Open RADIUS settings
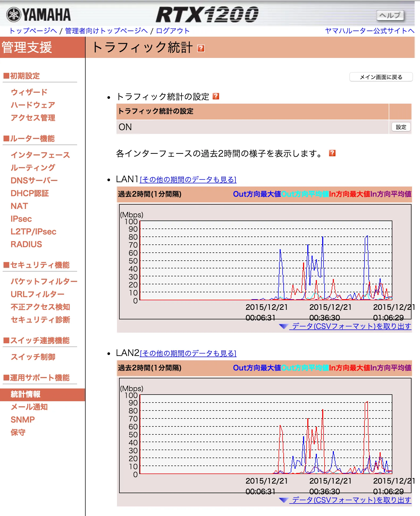This screenshot has height=516, width=420. pos(26,244)
